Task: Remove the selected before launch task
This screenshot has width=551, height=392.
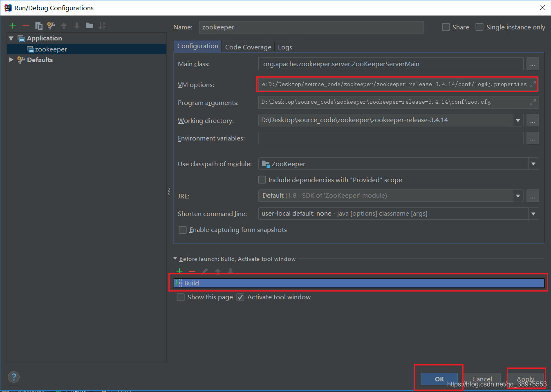Action: pyautogui.click(x=192, y=271)
